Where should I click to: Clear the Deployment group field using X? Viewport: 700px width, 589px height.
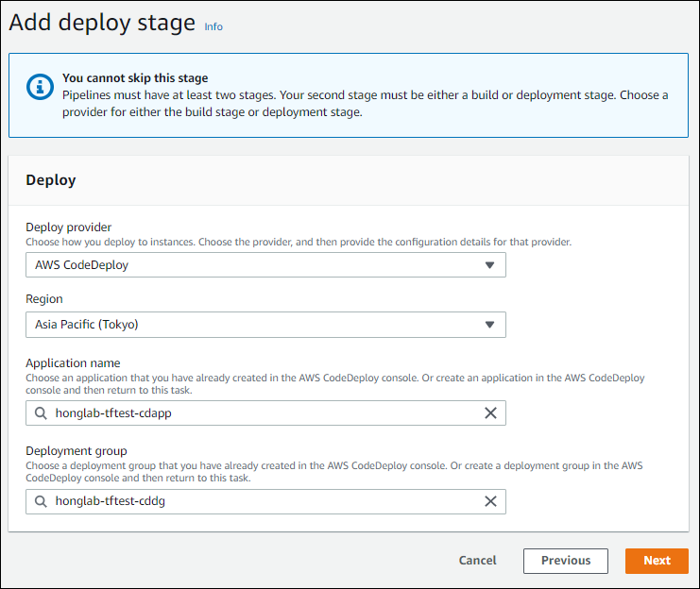coord(490,501)
